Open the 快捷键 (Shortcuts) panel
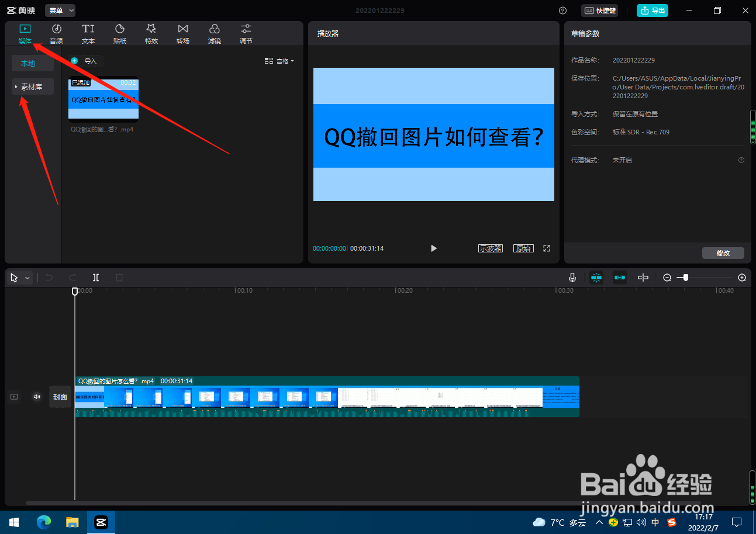 click(599, 11)
